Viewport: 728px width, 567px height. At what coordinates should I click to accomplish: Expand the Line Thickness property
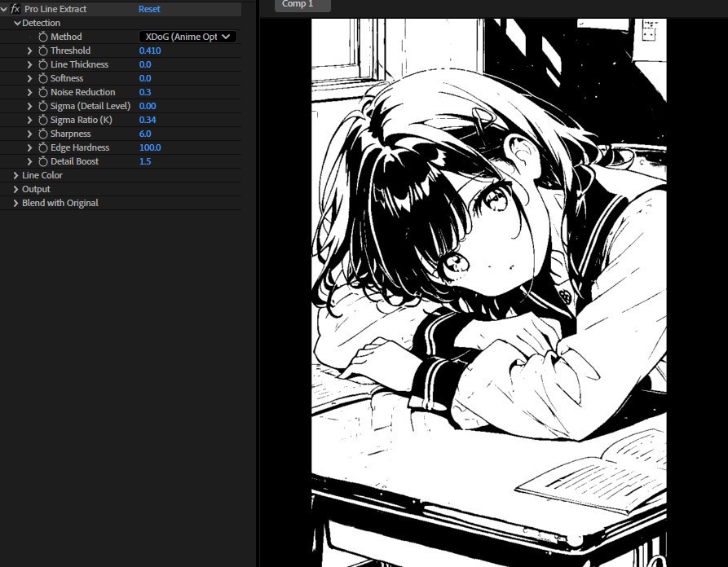pos(29,64)
